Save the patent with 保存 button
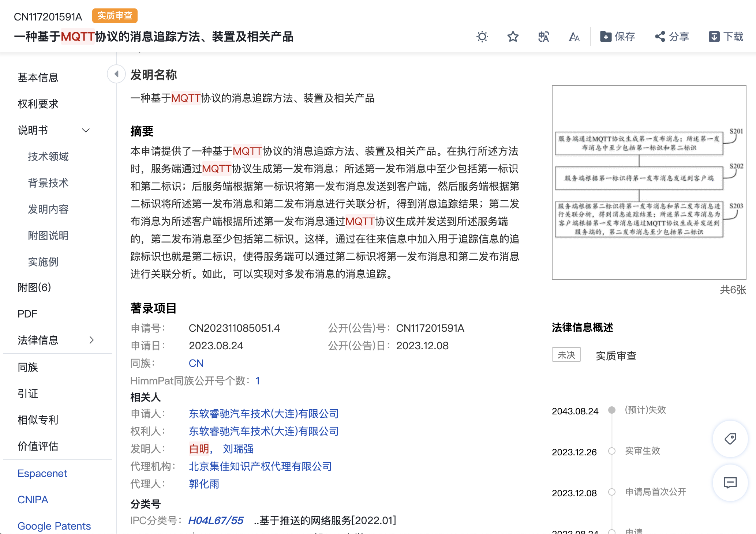 tap(618, 37)
